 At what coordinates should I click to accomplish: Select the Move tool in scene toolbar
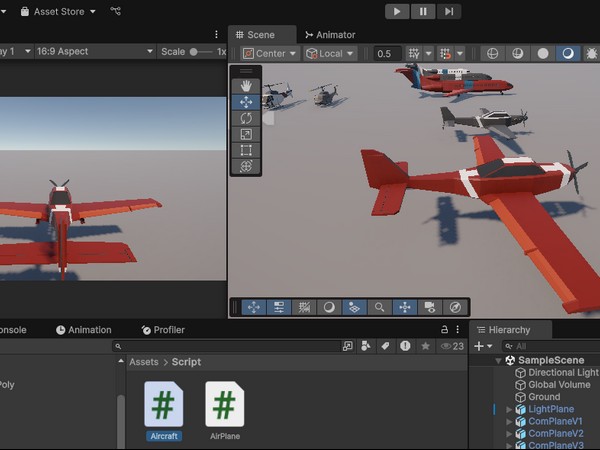[x=246, y=101]
